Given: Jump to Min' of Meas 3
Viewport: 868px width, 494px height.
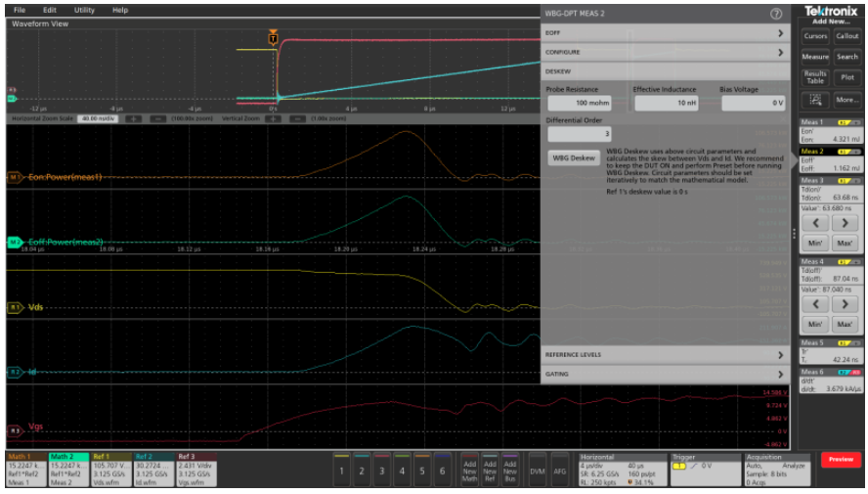Looking at the screenshot, I should point(816,244).
